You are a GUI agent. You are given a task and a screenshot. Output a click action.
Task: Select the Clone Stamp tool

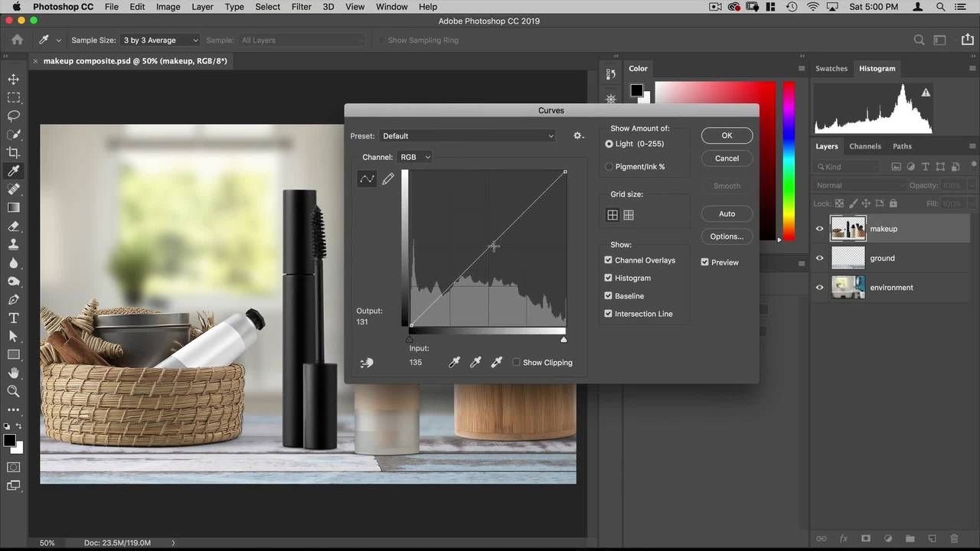point(14,244)
